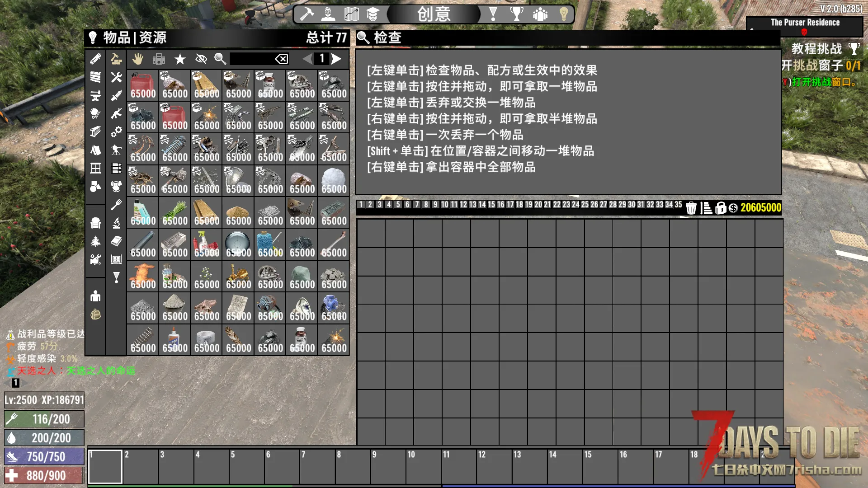868x488 pixels.
Task: Filter by microscope science category
Action: tap(116, 223)
